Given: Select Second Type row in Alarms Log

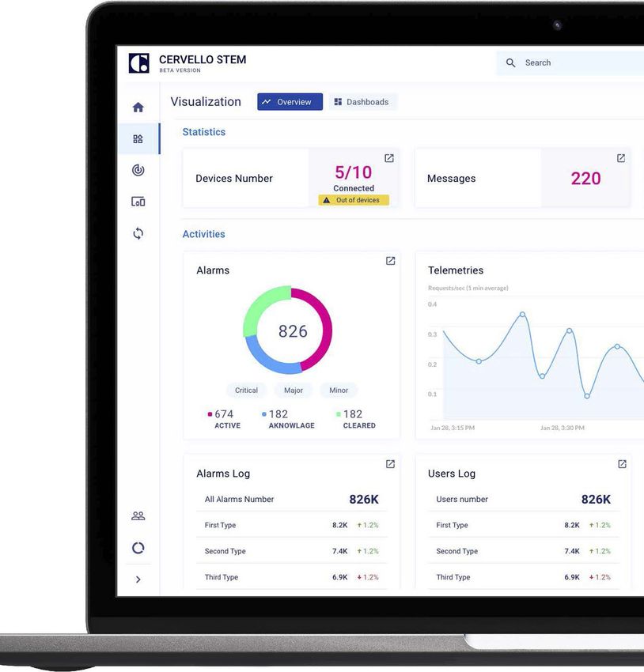Looking at the screenshot, I should [292, 551].
